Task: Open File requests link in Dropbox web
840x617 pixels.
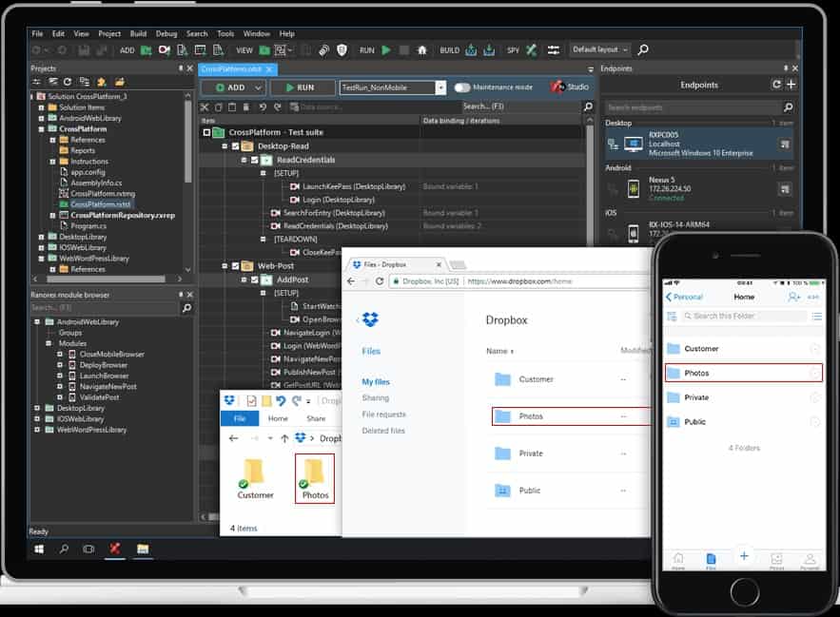Action: pos(383,415)
